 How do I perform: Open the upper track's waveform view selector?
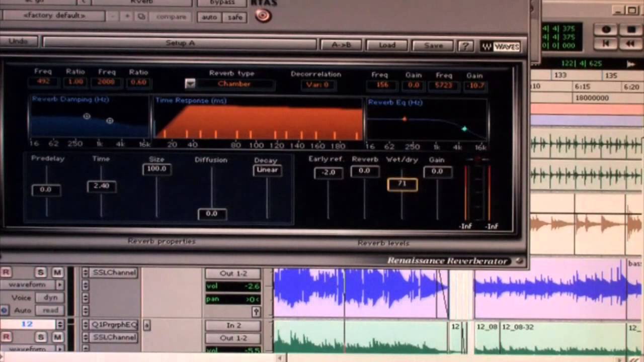tap(32, 285)
